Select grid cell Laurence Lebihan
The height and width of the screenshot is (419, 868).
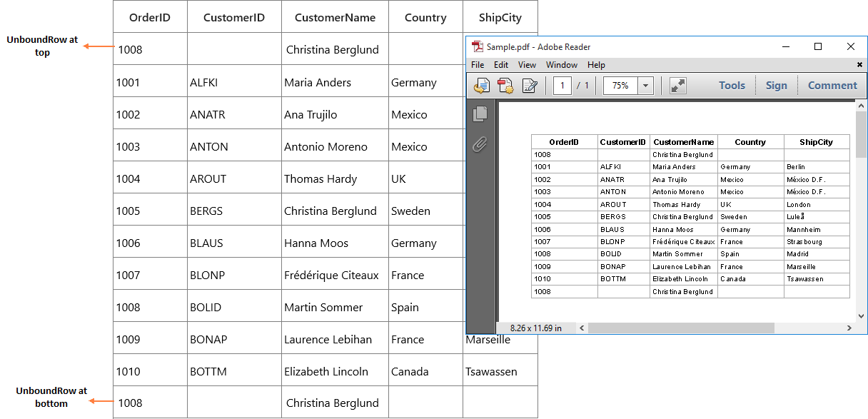(335, 339)
